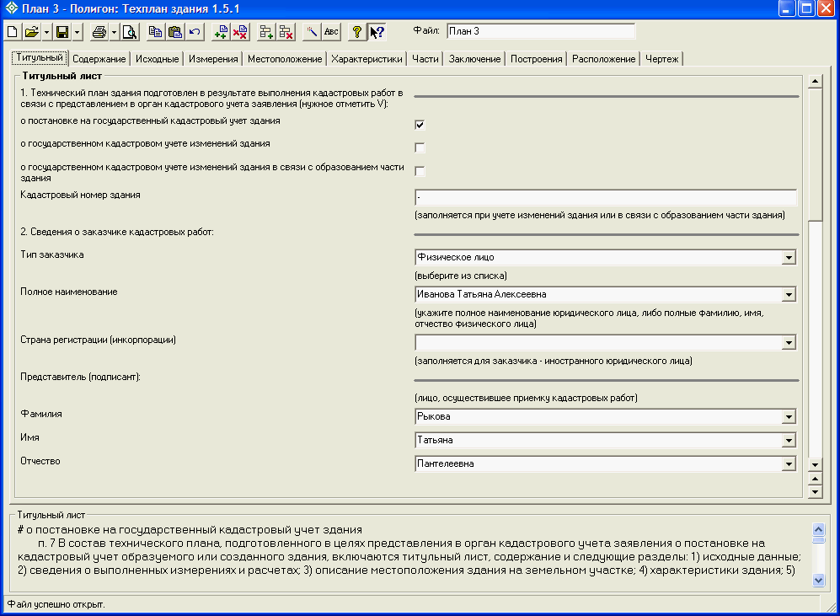Expand the Имя dropdown arrow

(x=789, y=441)
